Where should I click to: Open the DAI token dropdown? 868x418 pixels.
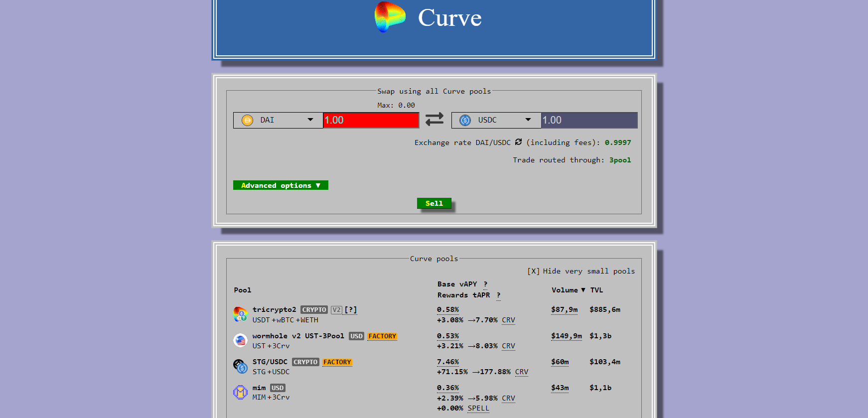click(278, 120)
